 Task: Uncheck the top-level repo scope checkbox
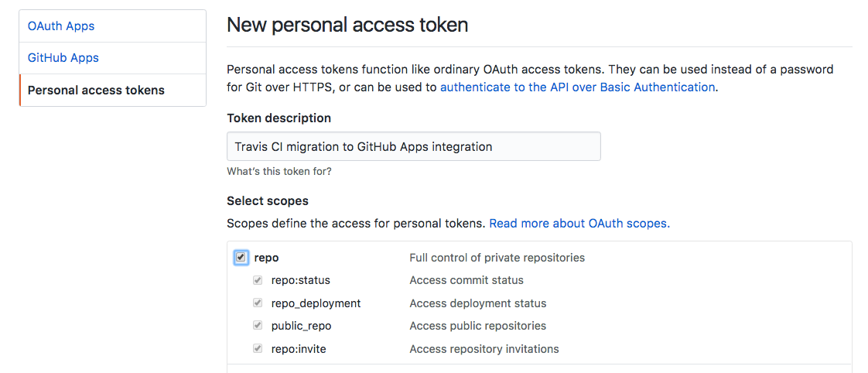click(241, 258)
